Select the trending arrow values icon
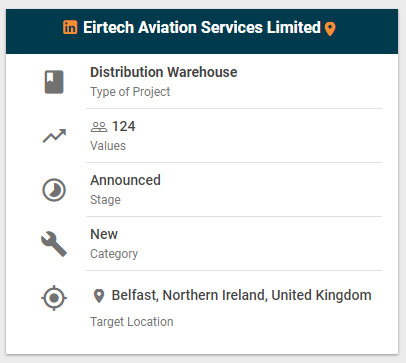This screenshot has width=406, height=363. (x=54, y=136)
